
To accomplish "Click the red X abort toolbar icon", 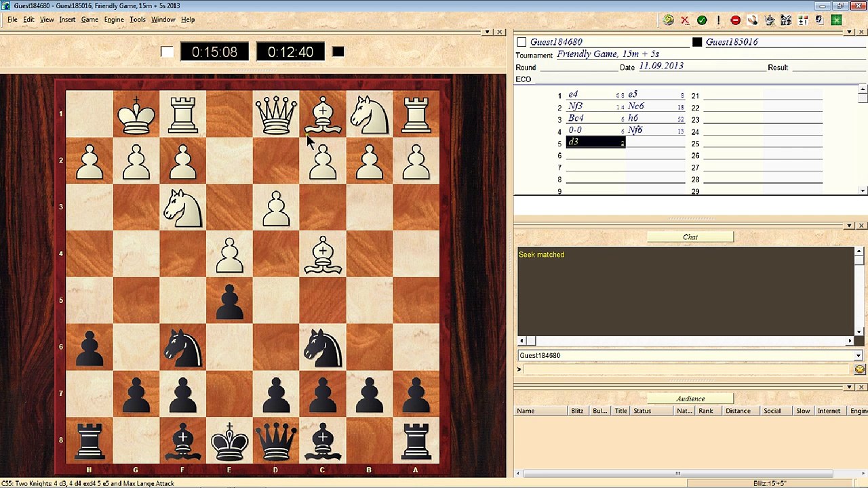I will (685, 20).
